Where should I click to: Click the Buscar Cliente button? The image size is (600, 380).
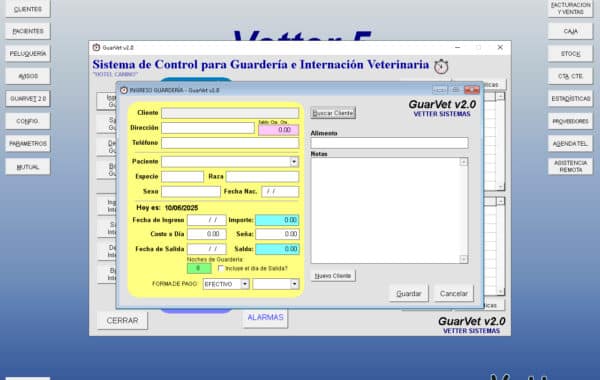coord(333,113)
